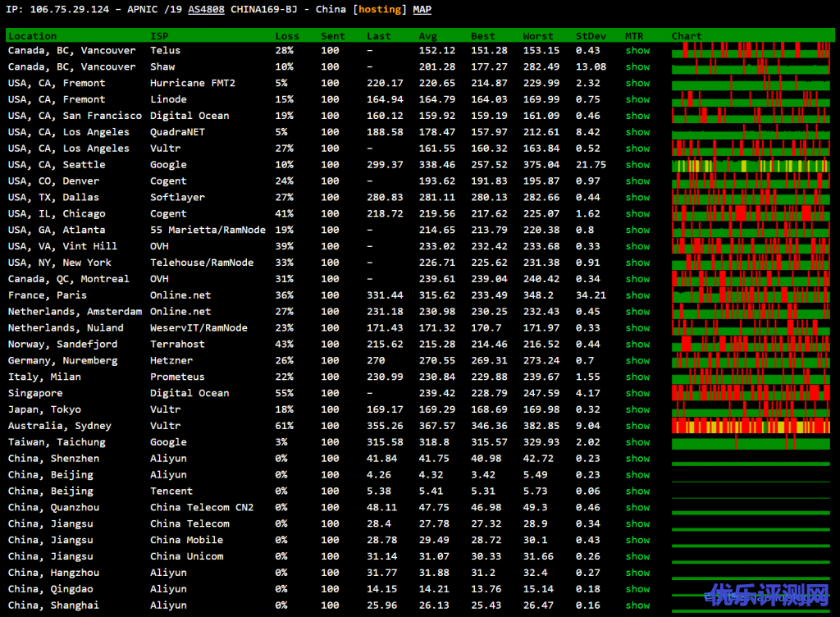Show MTR for Vancouver Telus row
This screenshot has height=617, width=840.
pos(637,51)
